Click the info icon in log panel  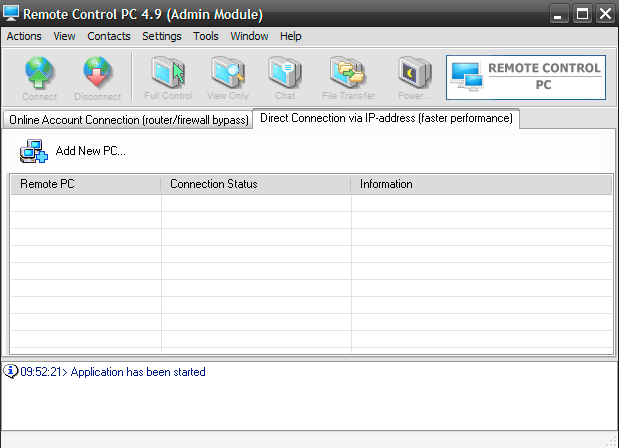pyautogui.click(x=10, y=371)
